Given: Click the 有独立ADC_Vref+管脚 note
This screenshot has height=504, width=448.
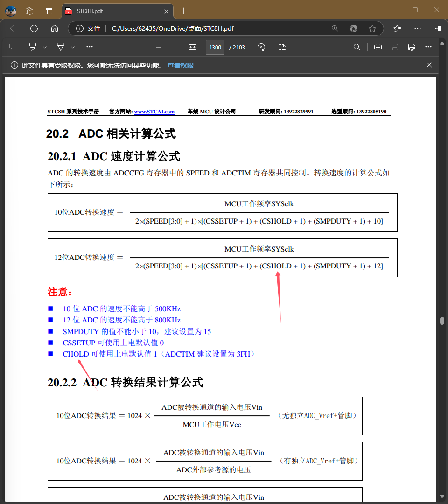Looking at the screenshot, I should point(319,461).
